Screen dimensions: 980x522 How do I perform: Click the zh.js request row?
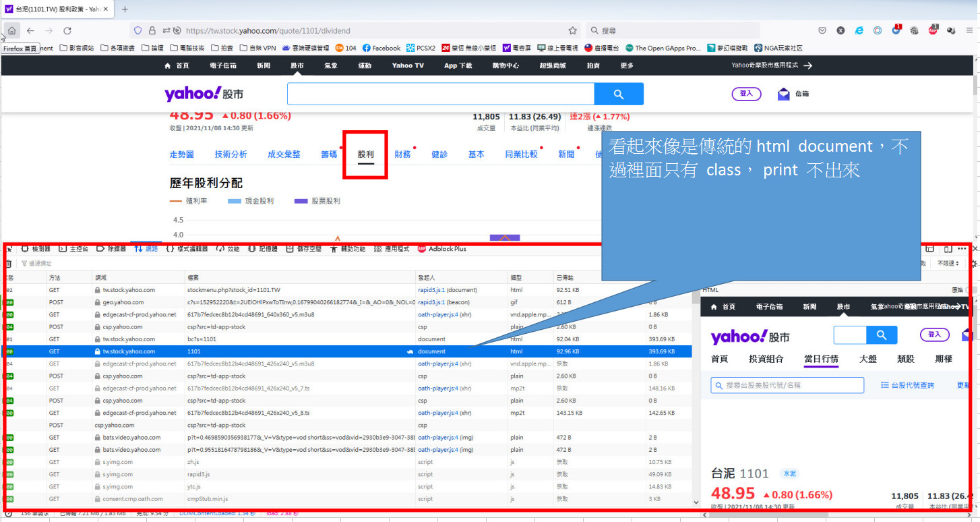pos(348,462)
